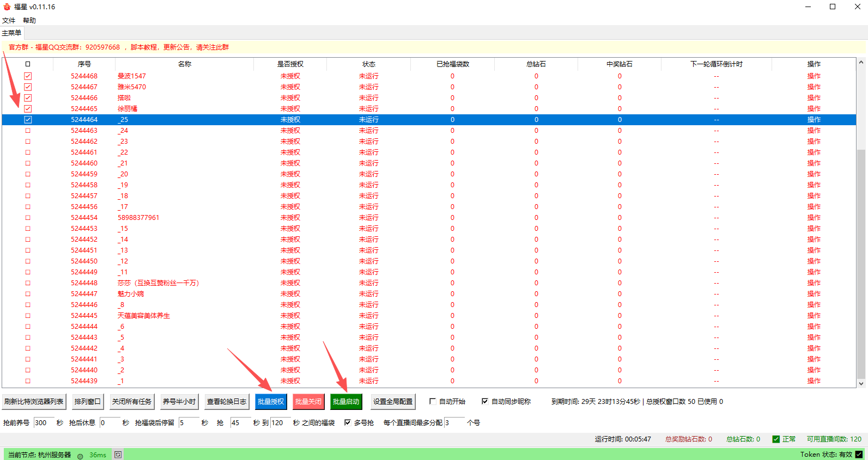Click the 下一轮循环倒计时 column header
This screenshot has width=868, height=460.
click(717, 64)
